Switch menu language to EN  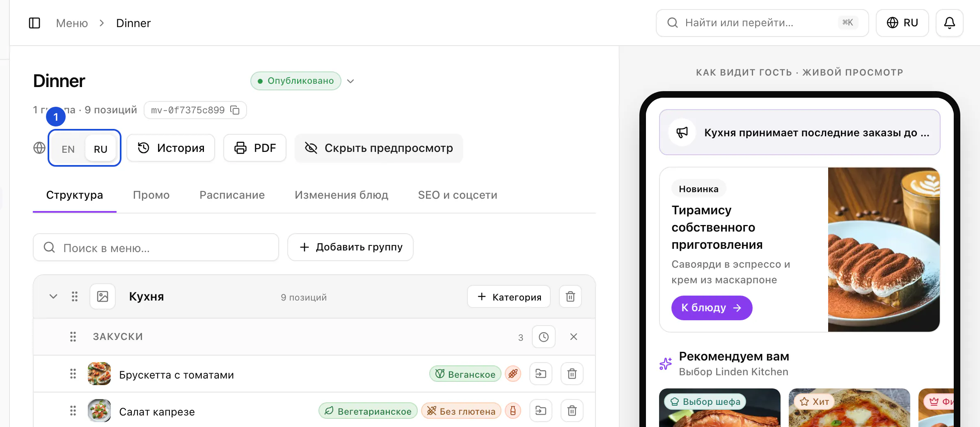68,149
